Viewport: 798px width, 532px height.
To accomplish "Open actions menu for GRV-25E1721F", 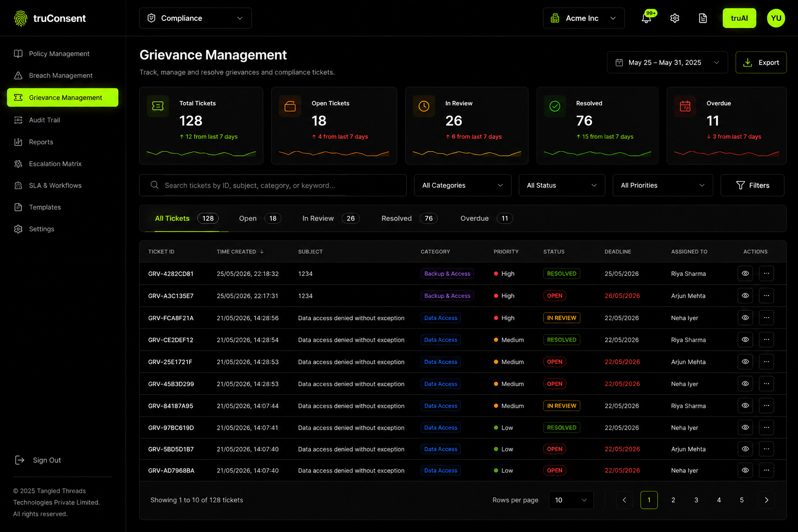I will pos(766,362).
